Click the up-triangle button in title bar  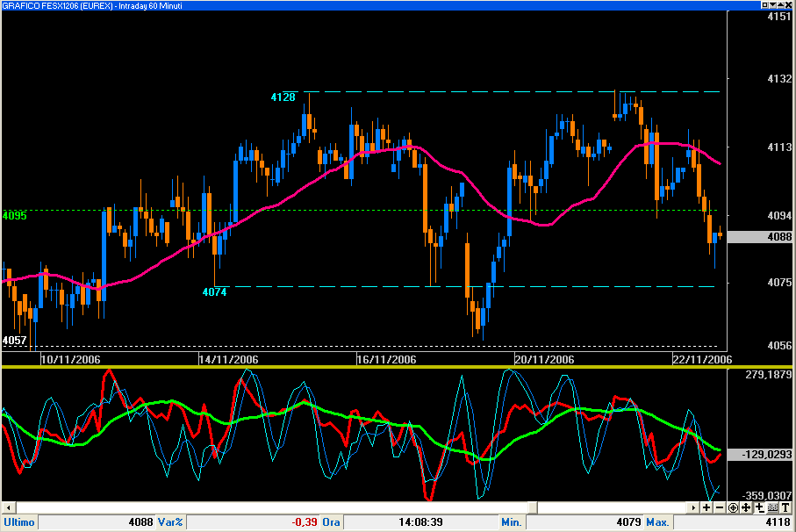(781, 5)
